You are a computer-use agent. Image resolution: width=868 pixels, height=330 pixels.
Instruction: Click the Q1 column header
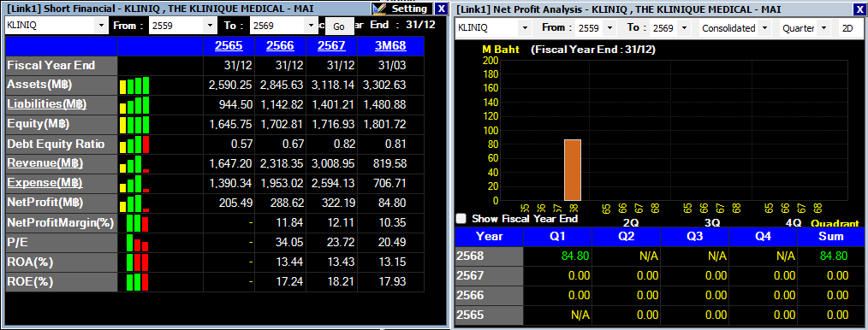[x=557, y=237]
